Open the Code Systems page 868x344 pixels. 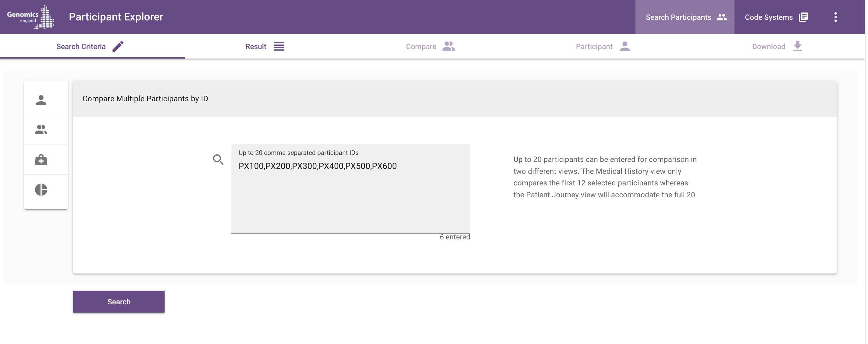(776, 17)
